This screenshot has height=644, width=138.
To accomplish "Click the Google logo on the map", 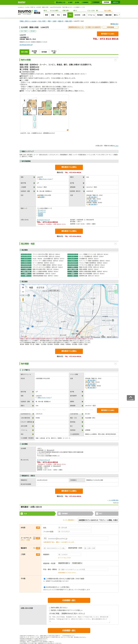I will pyautogui.click(x=24, y=336).
